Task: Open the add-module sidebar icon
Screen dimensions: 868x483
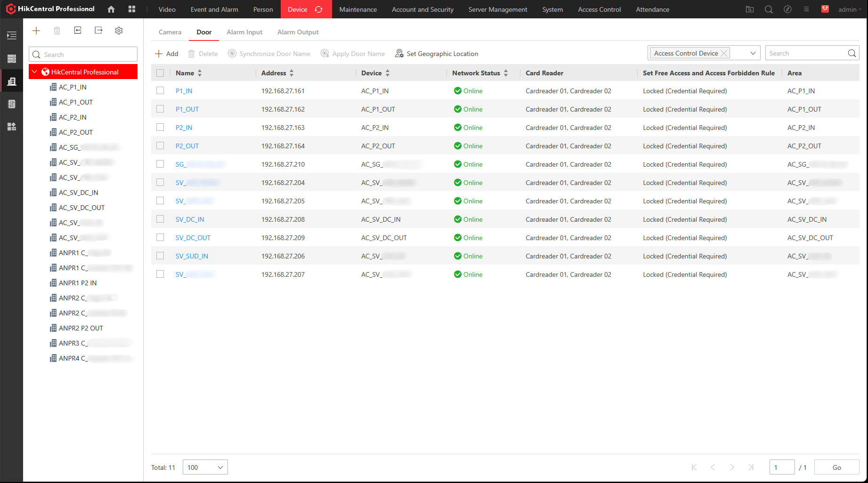Action: tap(12, 127)
